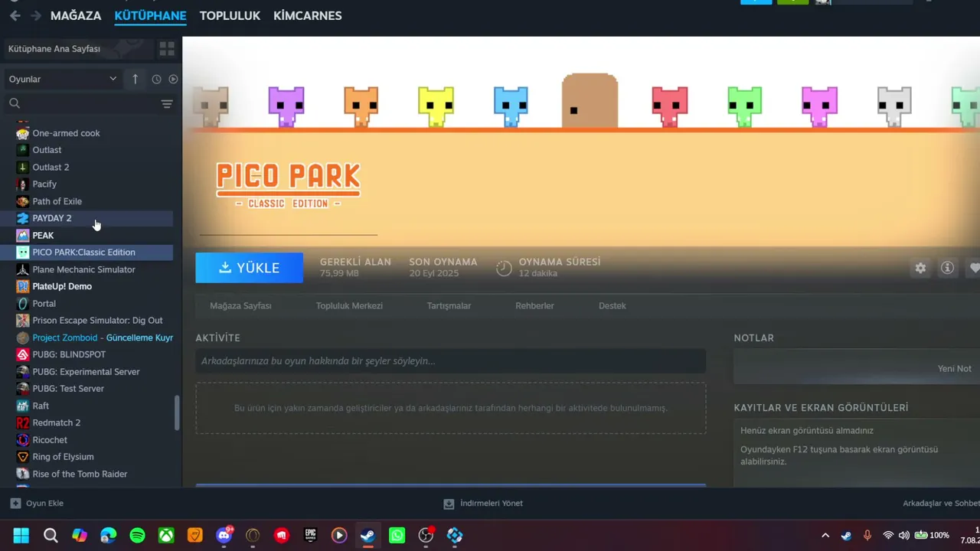980x551 pixels.
Task: Select Project Zomboid in the list
Action: point(95,337)
